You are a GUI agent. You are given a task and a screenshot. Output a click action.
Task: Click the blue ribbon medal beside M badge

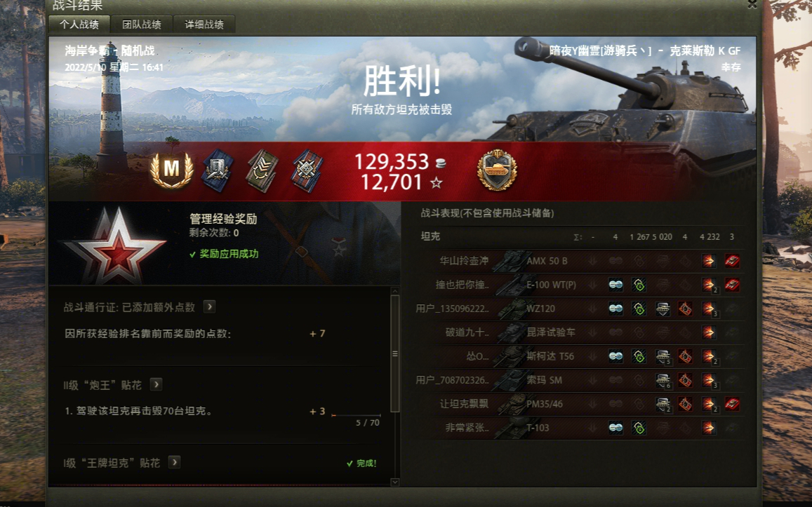(x=218, y=170)
